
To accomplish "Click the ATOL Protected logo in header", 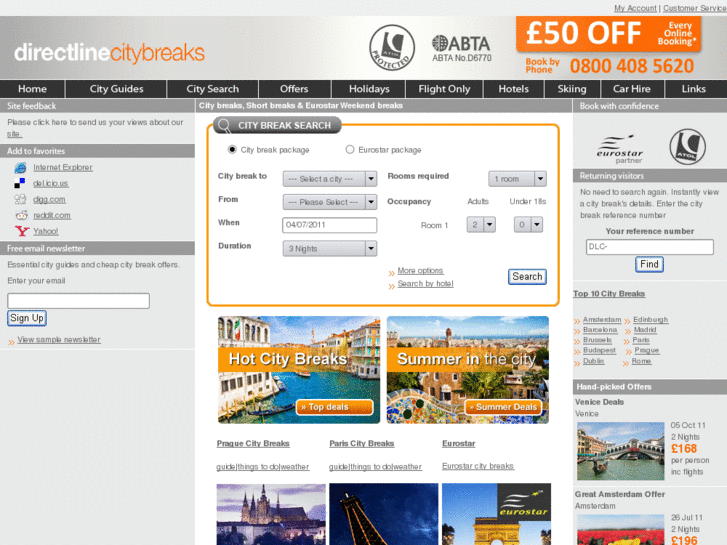I will [392, 48].
